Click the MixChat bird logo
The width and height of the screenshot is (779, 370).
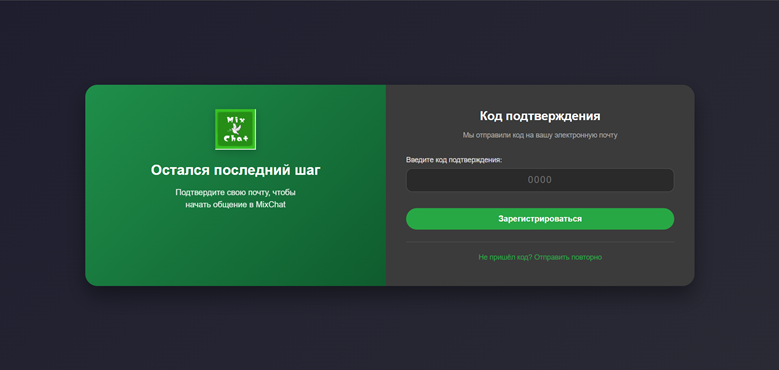(235, 129)
